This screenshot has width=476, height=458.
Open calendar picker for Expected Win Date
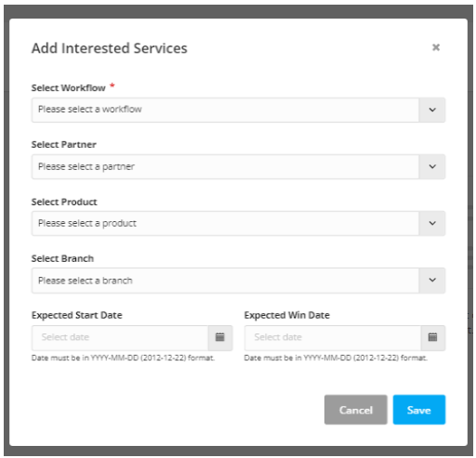pyautogui.click(x=432, y=337)
